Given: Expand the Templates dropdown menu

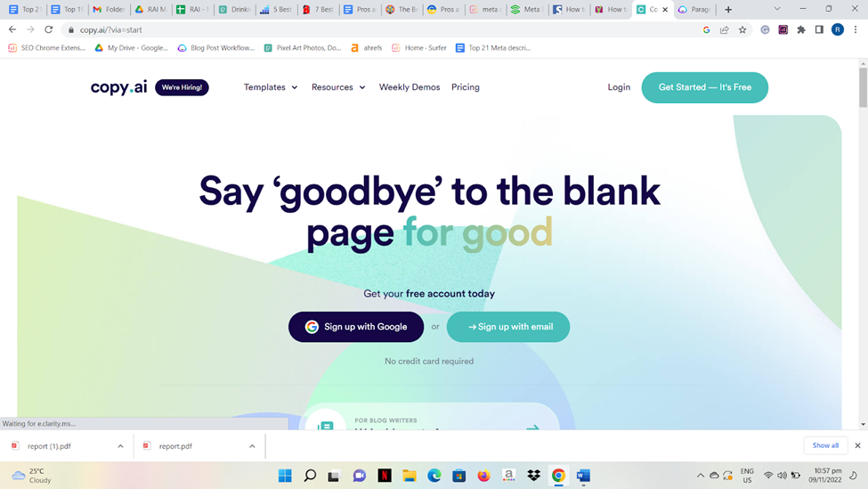Looking at the screenshot, I should [x=271, y=87].
